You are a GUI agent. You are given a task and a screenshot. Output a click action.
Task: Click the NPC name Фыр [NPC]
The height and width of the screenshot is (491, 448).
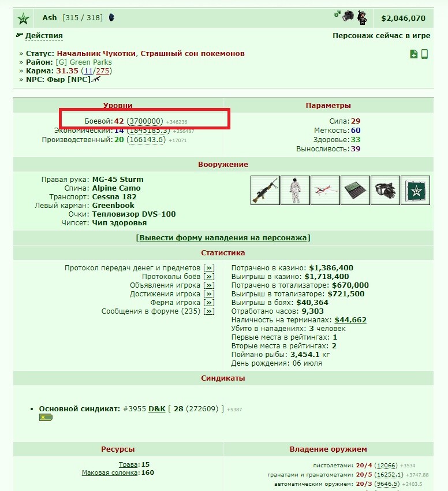pyautogui.click(x=69, y=80)
